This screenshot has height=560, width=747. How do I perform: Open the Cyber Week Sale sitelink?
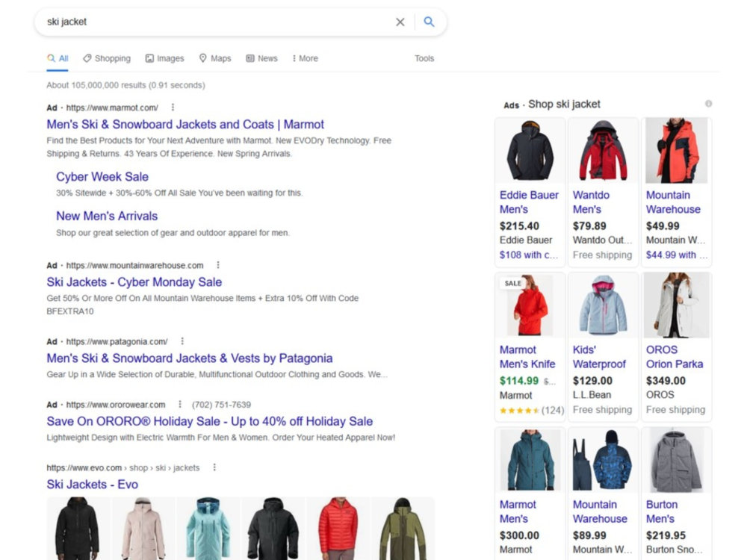(x=102, y=177)
